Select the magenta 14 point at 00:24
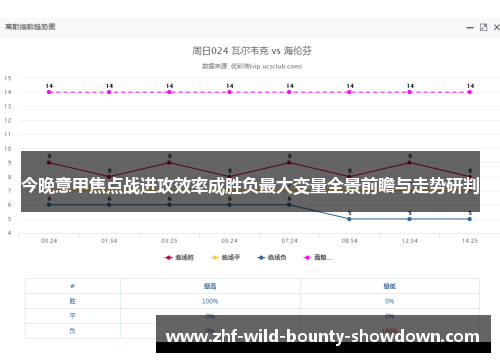 click(x=49, y=92)
